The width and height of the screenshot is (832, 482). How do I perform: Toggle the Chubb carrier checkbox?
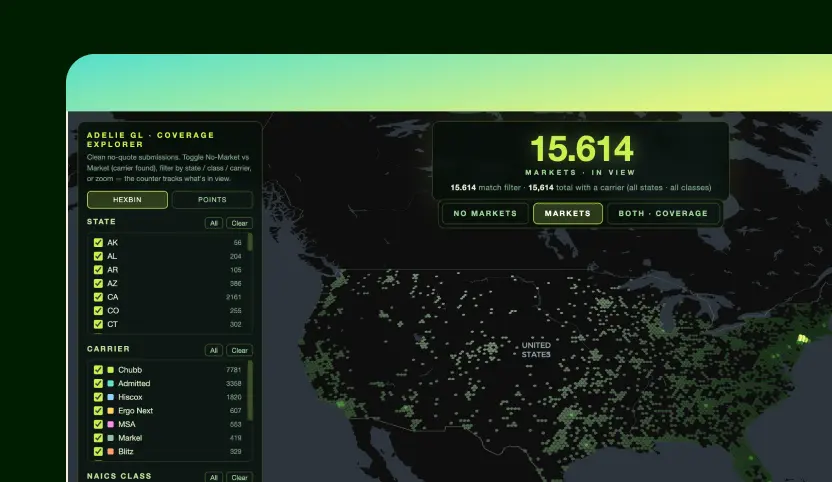[98, 370]
